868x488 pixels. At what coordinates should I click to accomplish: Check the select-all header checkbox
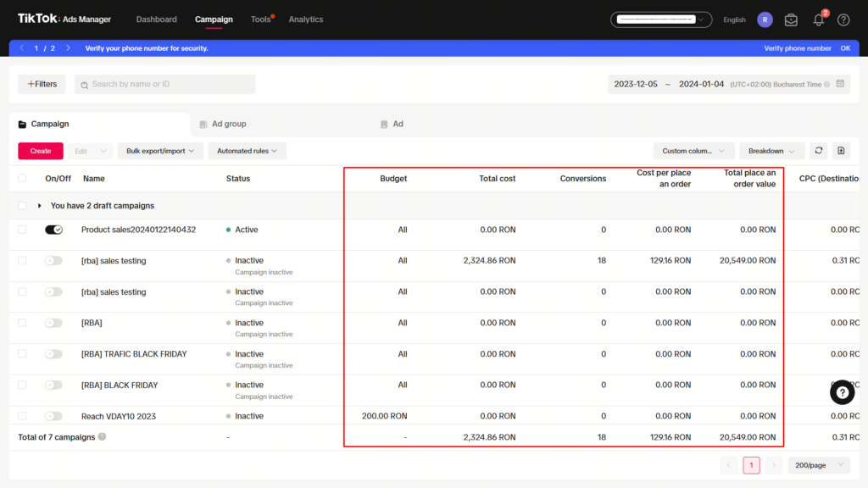click(x=22, y=178)
